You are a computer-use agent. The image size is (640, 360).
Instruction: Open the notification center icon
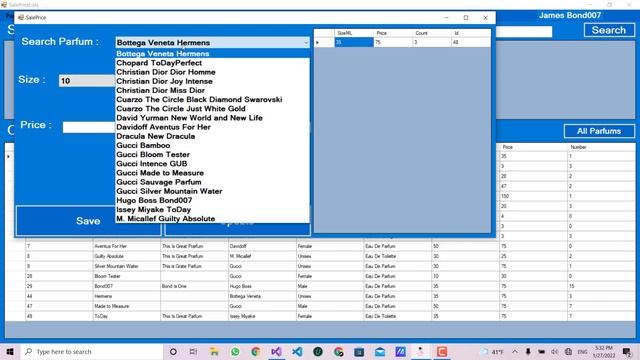click(x=627, y=351)
